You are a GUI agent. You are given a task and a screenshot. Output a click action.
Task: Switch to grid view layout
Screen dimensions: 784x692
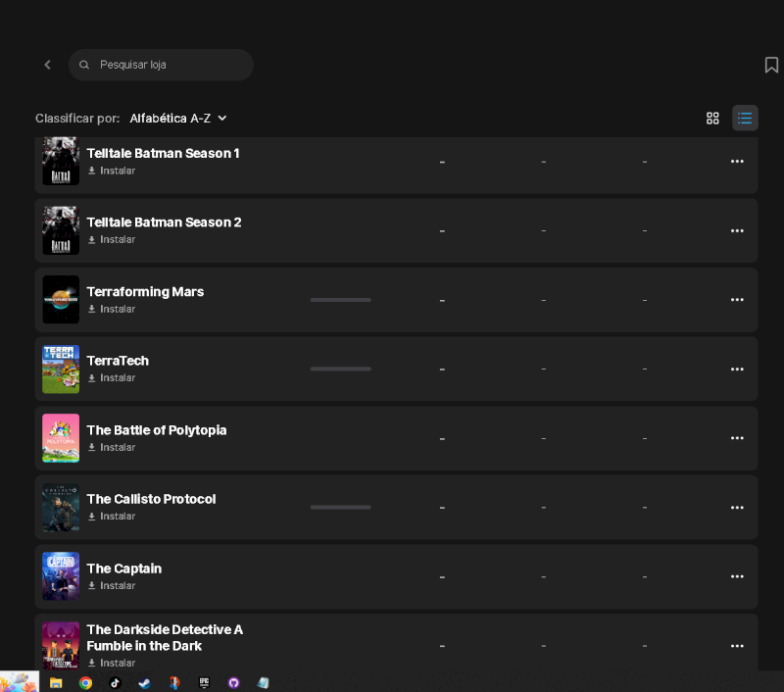click(712, 118)
